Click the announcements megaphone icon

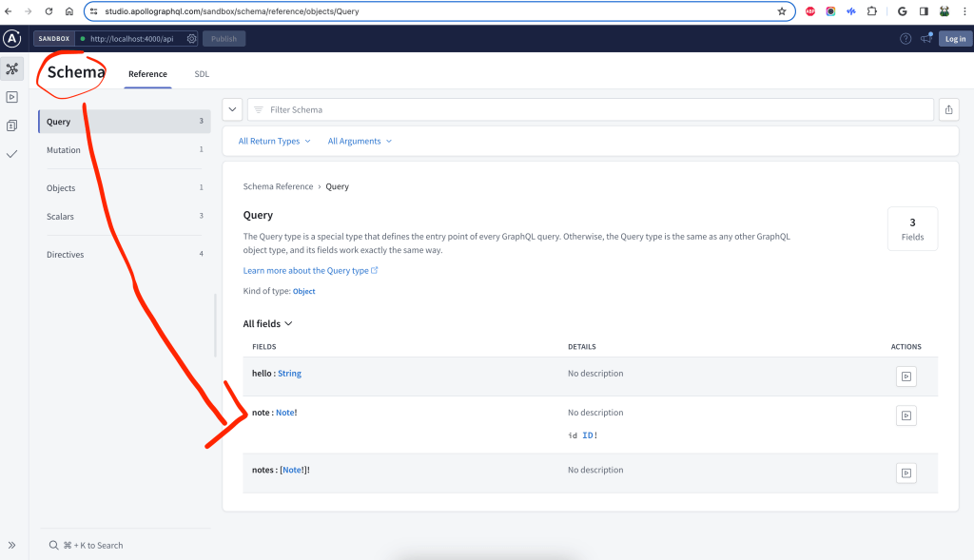point(926,39)
